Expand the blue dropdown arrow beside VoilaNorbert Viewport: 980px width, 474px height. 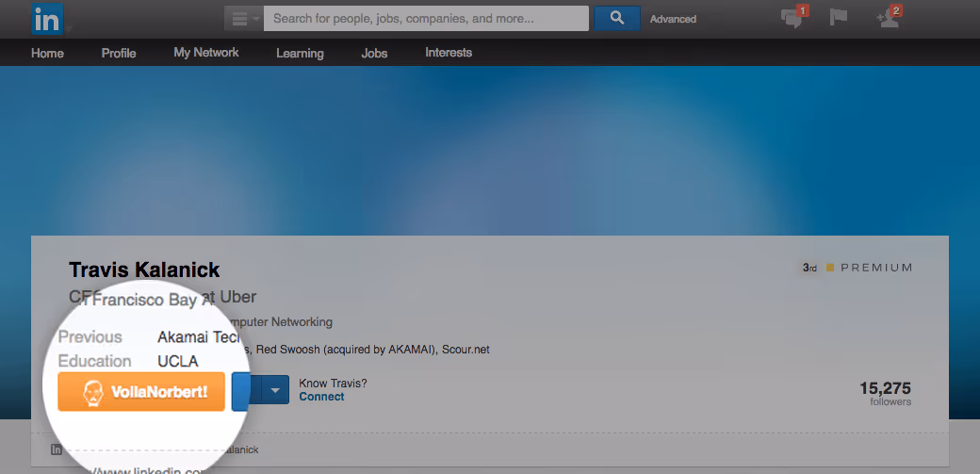[275, 389]
